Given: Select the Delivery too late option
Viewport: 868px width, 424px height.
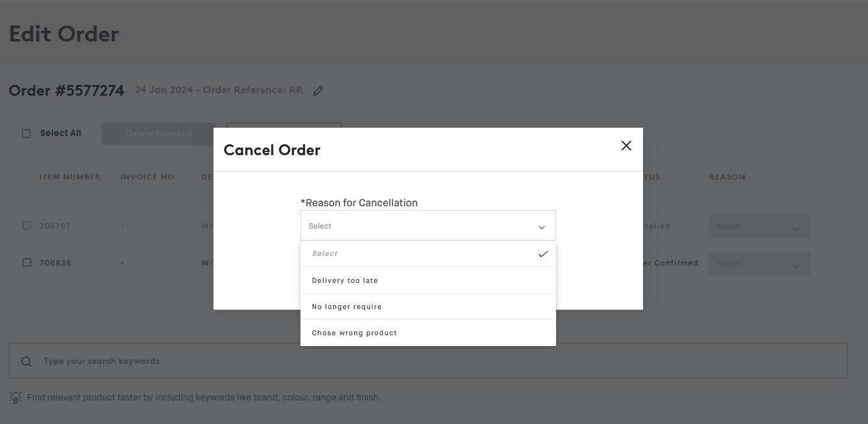Looking at the screenshot, I should point(345,280).
